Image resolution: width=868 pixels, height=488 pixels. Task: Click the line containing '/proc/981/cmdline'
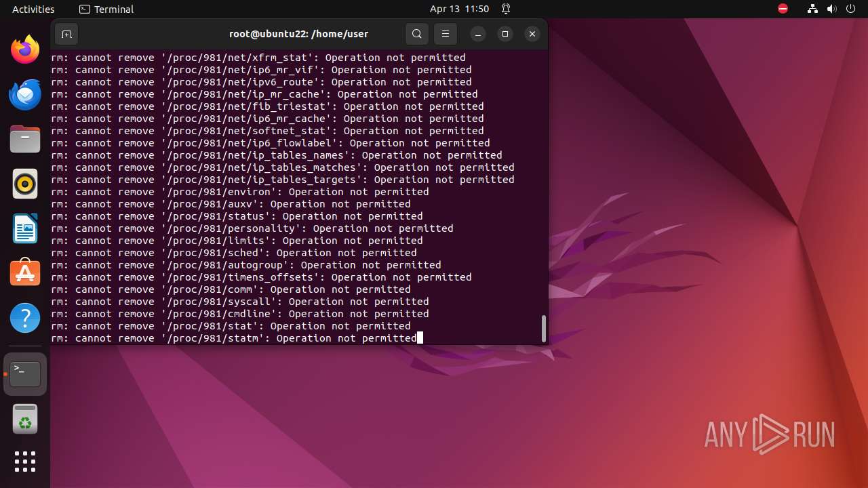coord(240,314)
